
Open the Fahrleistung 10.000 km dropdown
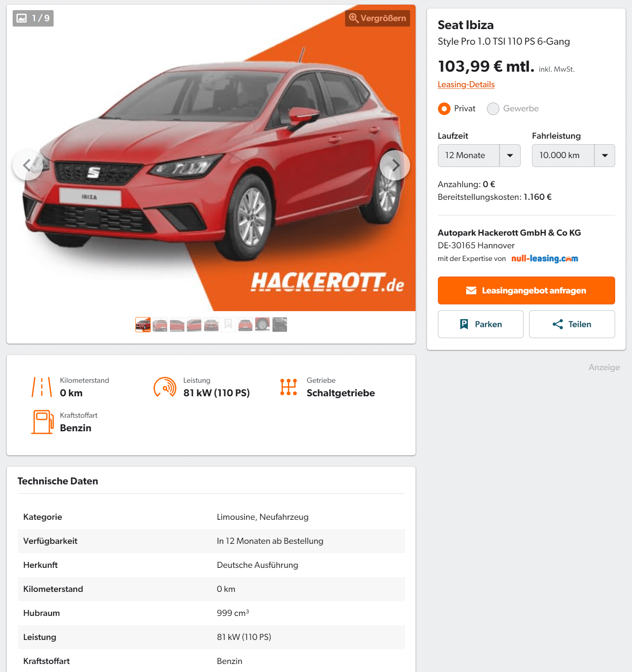(x=573, y=156)
